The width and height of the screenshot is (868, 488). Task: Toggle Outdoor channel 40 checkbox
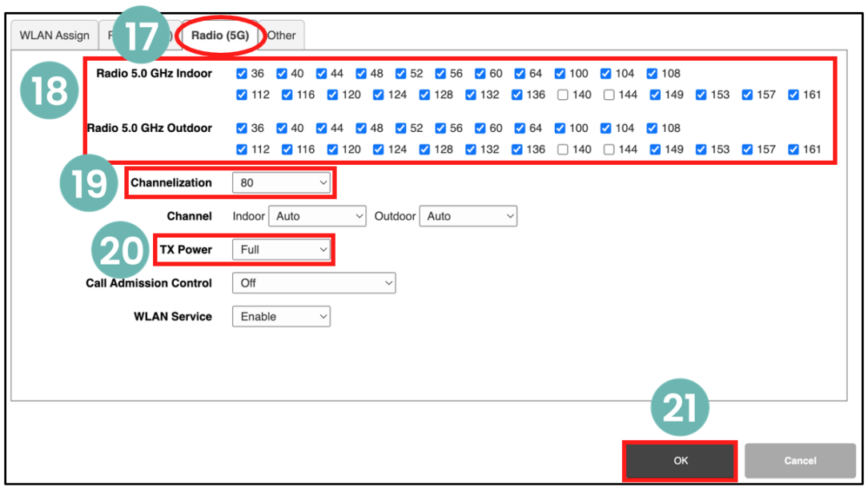point(282,128)
